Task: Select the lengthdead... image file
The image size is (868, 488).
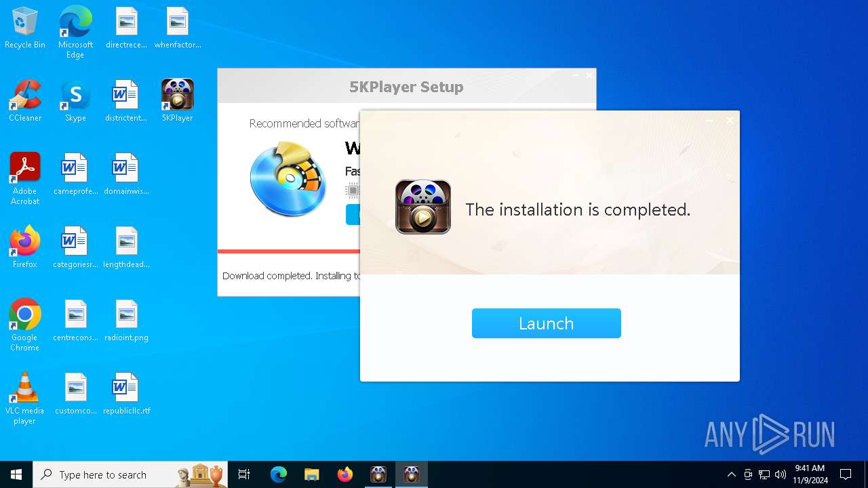Action: (126, 247)
